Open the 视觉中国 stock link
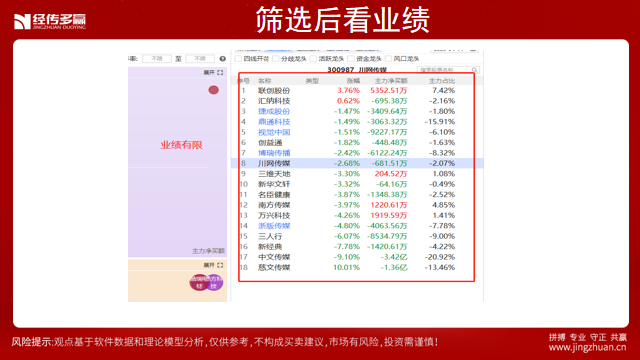The width and height of the screenshot is (640, 360). (x=274, y=132)
